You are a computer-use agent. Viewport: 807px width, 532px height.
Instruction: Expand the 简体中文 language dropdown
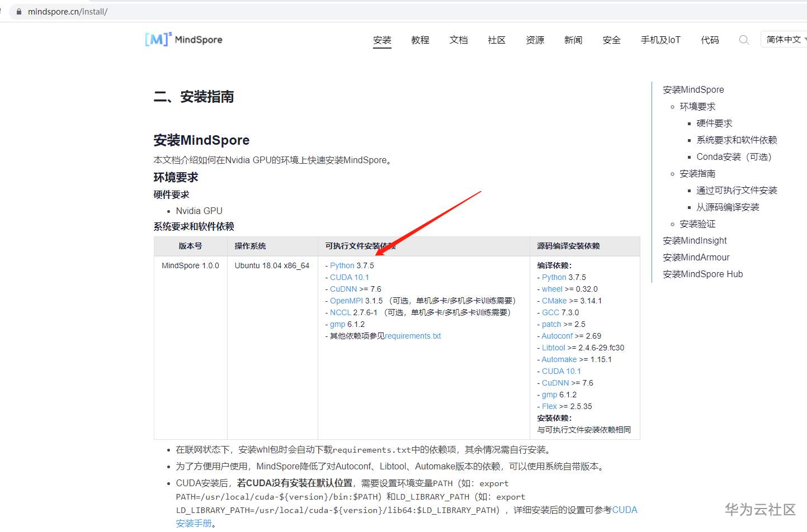(786, 40)
